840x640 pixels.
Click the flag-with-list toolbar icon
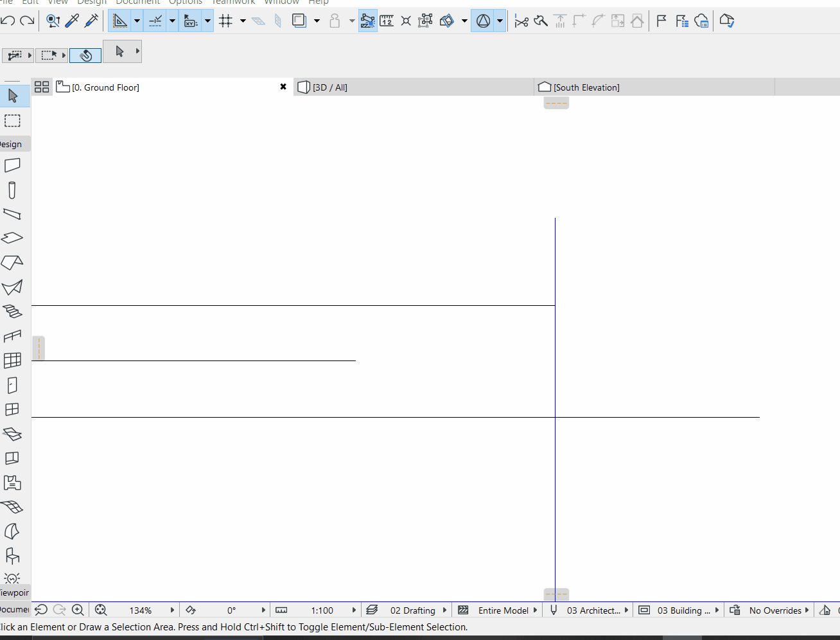681,21
